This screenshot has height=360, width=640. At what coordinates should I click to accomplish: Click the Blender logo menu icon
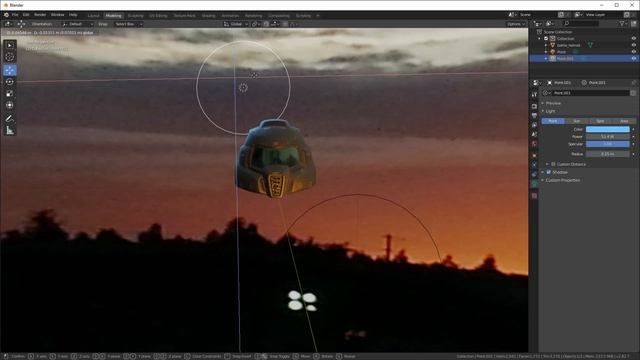(x=6, y=15)
